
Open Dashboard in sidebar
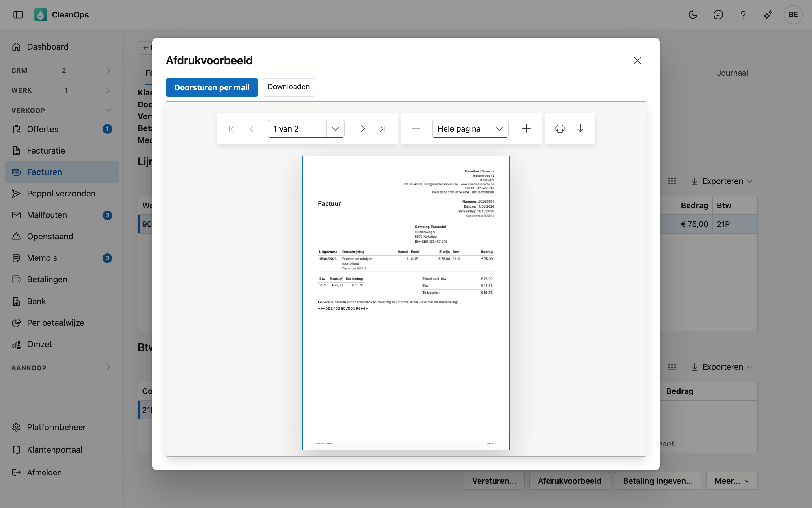(x=61, y=47)
